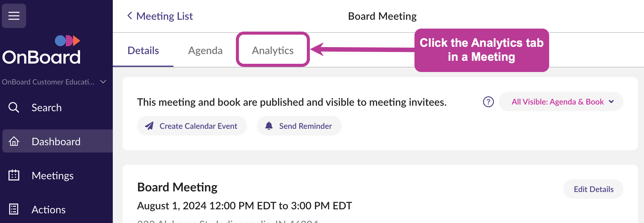Image resolution: width=644 pixels, height=223 pixels.
Task: Click the Edit Details button
Action: (x=593, y=189)
